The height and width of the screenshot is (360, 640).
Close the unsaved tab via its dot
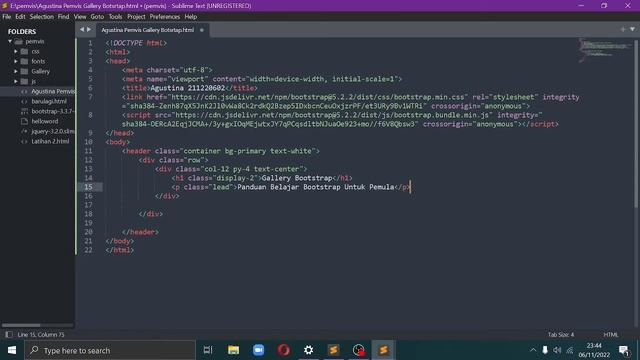coord(202,30)
